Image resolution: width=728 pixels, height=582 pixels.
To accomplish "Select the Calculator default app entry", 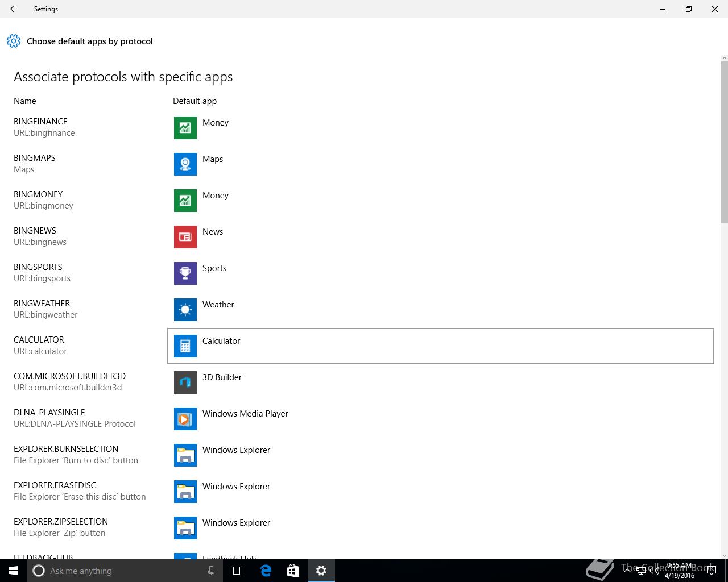I will 441,346.
